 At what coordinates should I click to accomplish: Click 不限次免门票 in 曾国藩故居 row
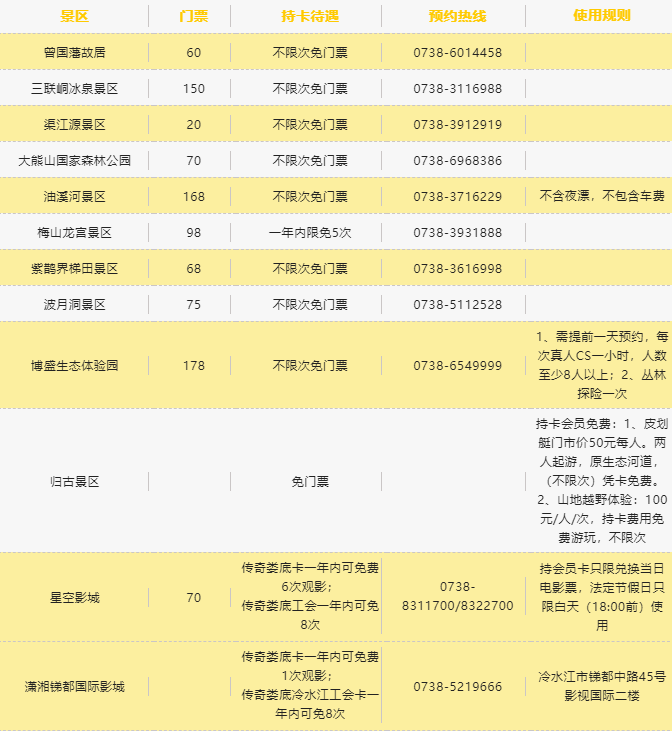click(310, 52)
